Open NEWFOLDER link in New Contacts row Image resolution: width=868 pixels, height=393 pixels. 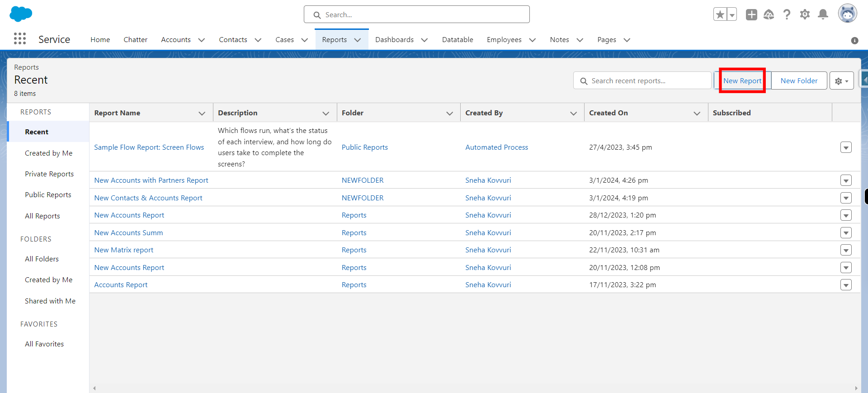[x=363, y=198]
